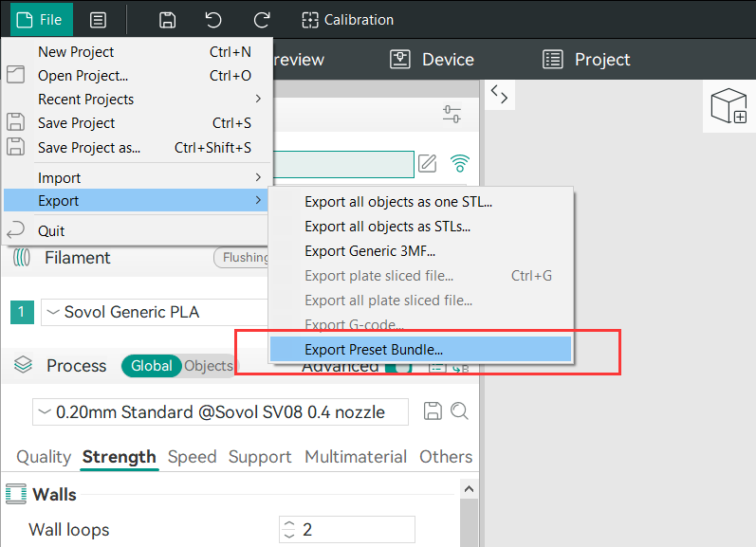The height and width of the screenshot is (547, 756).
Task: Click the Filament spool icon
Action: click(22, 258)
